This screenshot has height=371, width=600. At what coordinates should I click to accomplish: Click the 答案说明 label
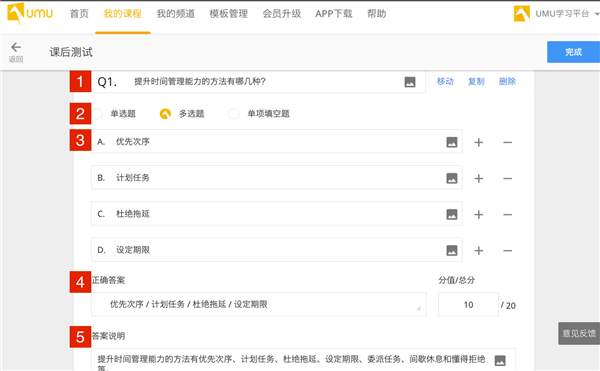point(108,336)
